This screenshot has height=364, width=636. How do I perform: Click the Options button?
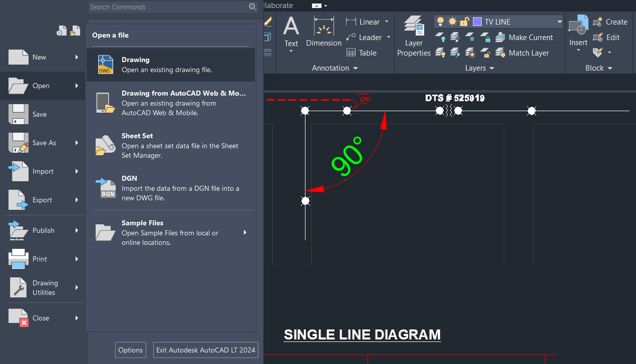(131, 350)
